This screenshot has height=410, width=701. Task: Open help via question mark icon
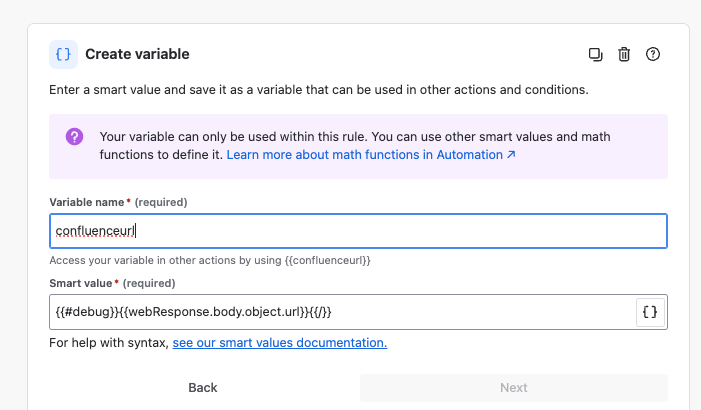tap(653, 54)
